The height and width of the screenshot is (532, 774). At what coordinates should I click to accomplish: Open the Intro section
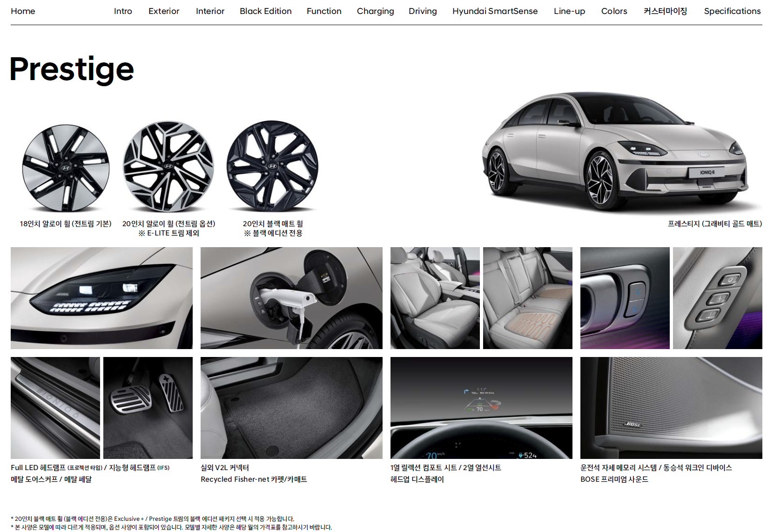tap(123, 11)
